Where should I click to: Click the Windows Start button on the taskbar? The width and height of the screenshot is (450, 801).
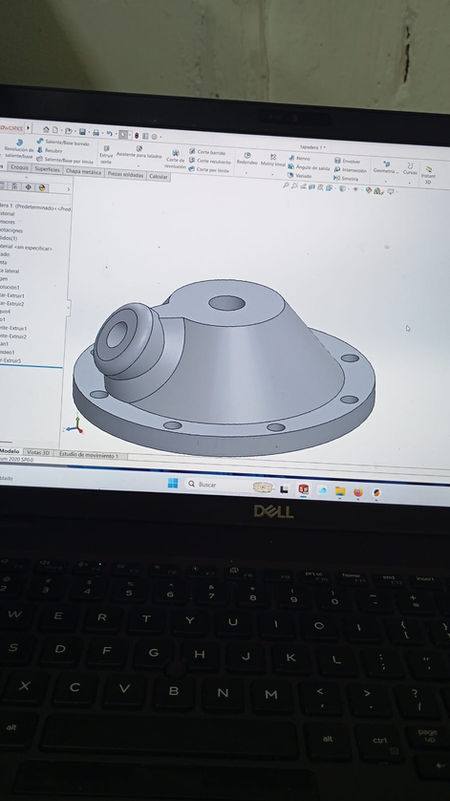point(173,483)
